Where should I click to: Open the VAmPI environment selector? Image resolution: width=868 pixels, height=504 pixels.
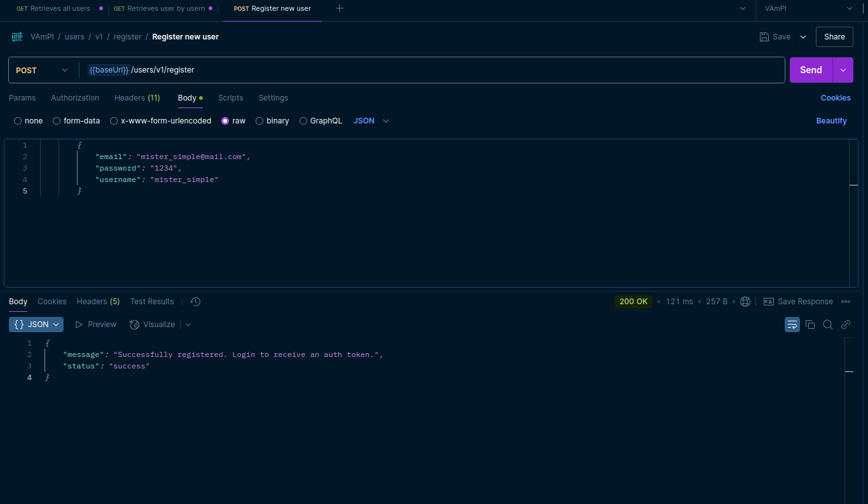[x=808, y=8]
